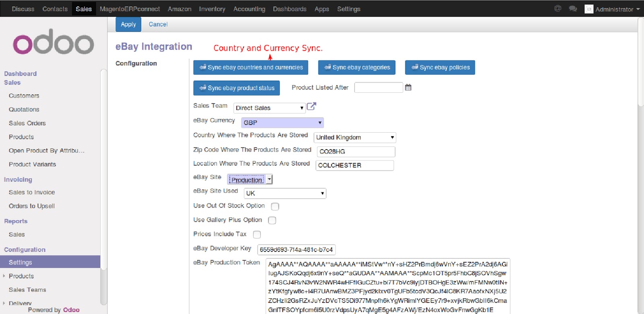The width and height of the screenshot is (644, 314).
Task: Open Discuss menu
Action: 23,9
